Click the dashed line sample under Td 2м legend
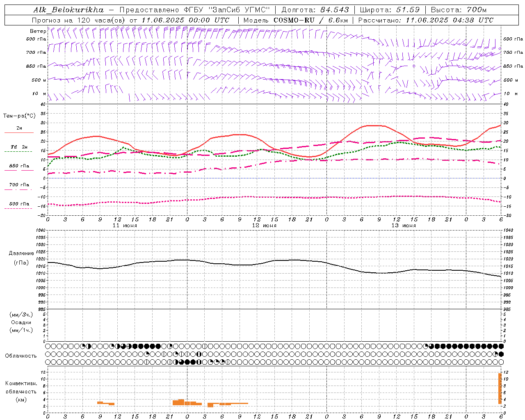Image resolution: width=525 pixels, height=420 pixels. 18,152
